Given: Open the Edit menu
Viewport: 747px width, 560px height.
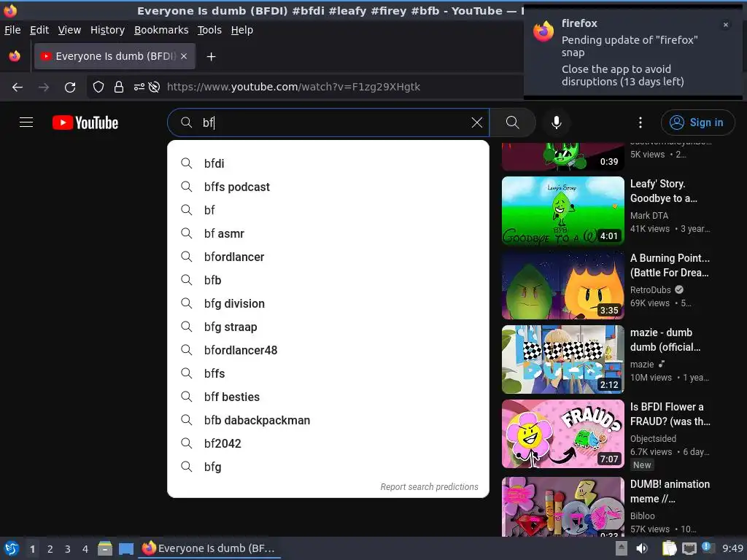Looking at the screenshot, I should (x=39, y=30).
